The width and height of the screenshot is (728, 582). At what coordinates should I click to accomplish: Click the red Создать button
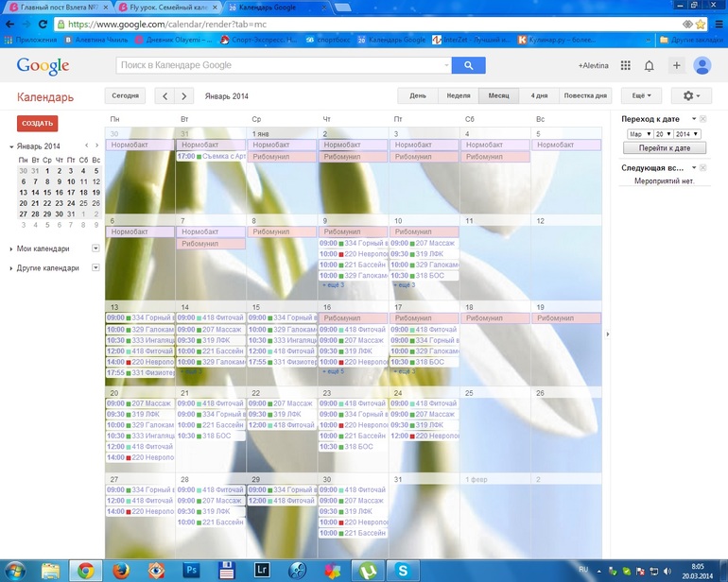pos(38,123)
